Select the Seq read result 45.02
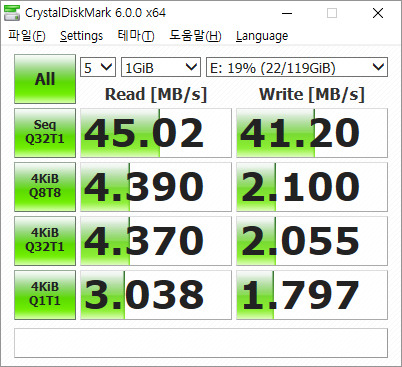 pyautogui.click(x=156, y=133)
